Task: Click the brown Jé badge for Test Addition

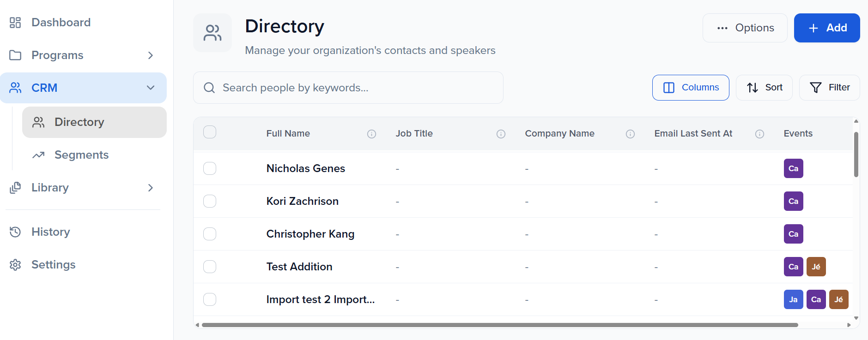Action: click(x=816, y=267)
